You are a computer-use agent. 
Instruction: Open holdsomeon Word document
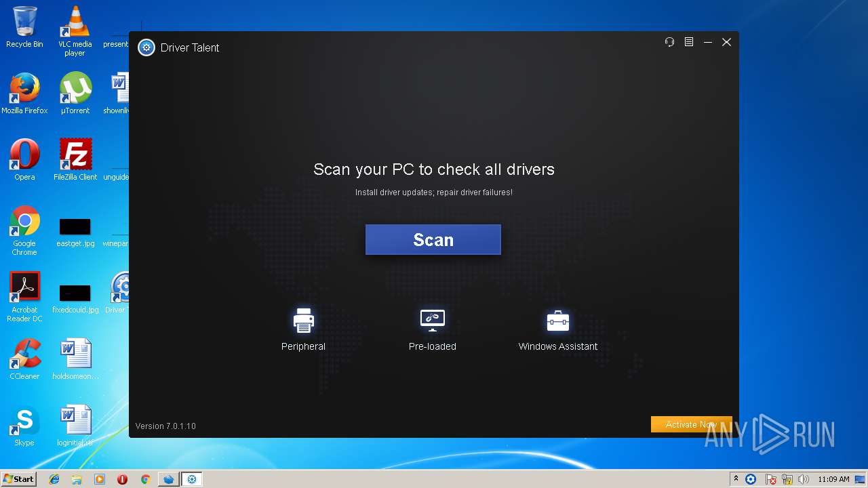coord(75,359)
